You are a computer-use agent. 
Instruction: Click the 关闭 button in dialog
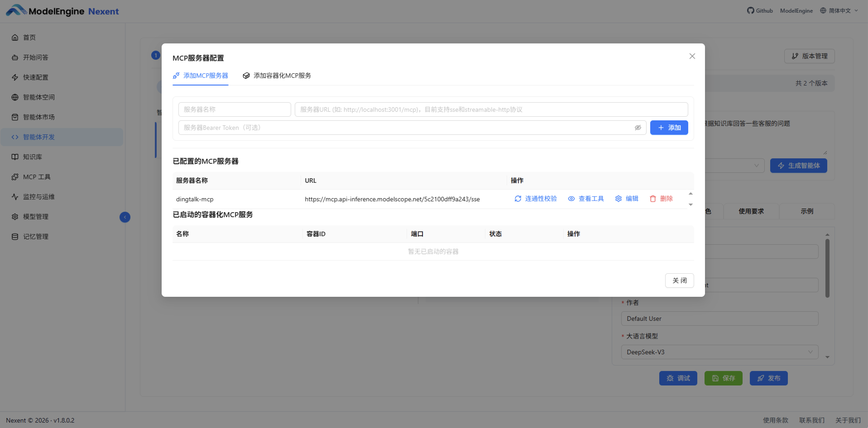tap(679, 281)
